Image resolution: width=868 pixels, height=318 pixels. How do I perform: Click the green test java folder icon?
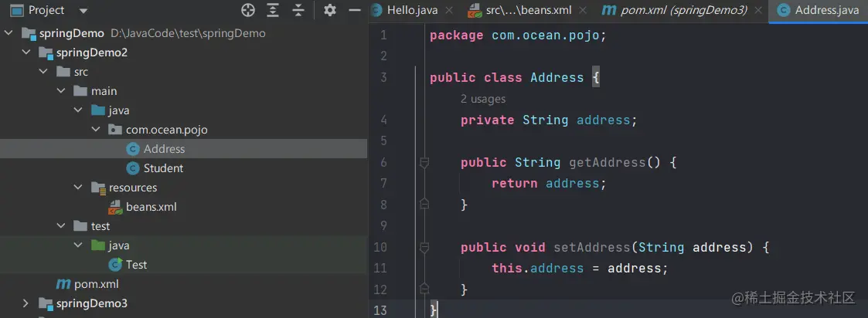point(98,245)
